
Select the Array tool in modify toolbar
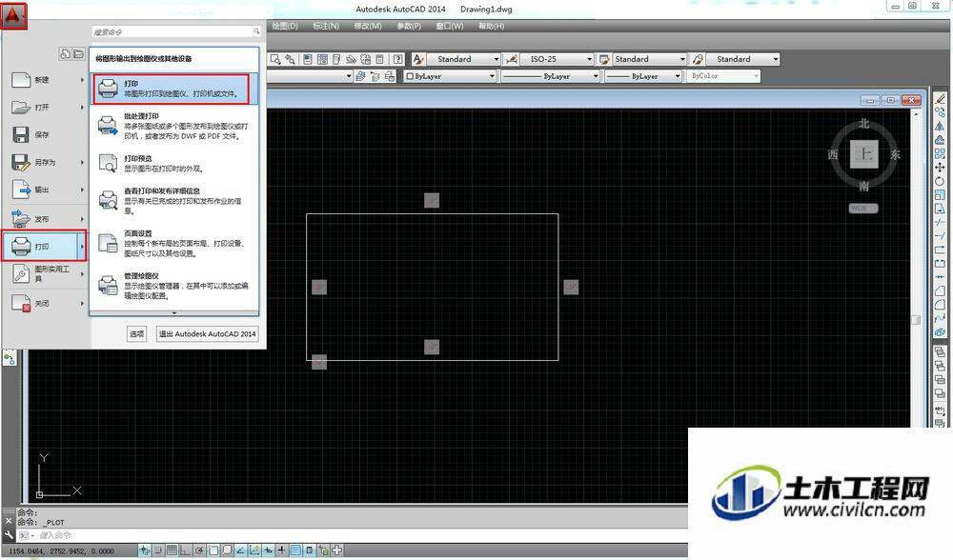(x=940, y=153)
